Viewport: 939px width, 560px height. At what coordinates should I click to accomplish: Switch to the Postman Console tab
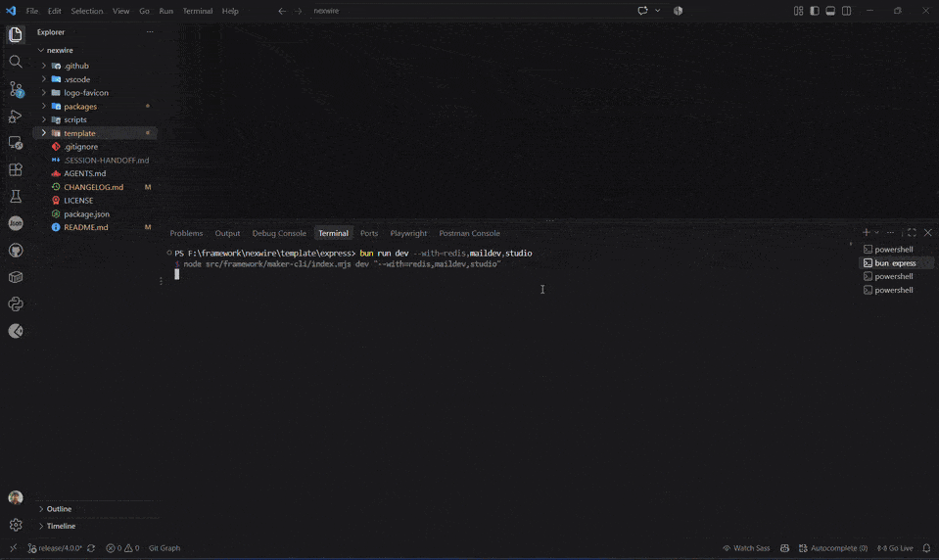[470, 233]
